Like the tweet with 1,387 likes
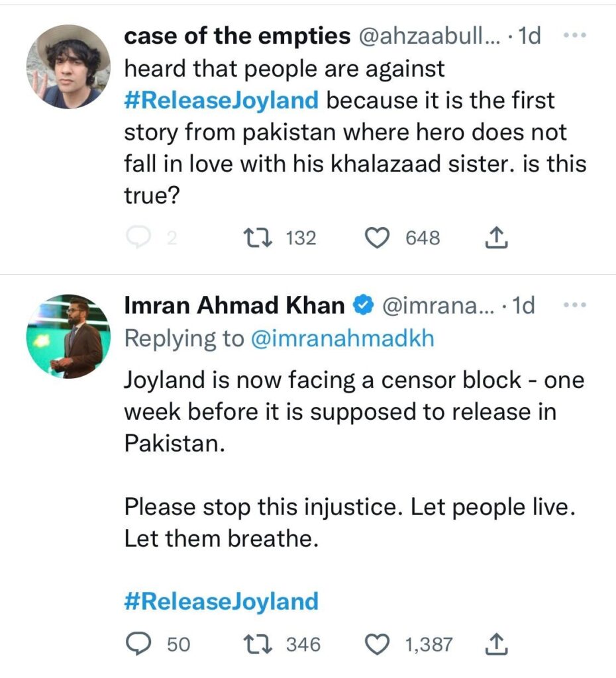This screenshot has height=678, width=616. pos(377,644)
